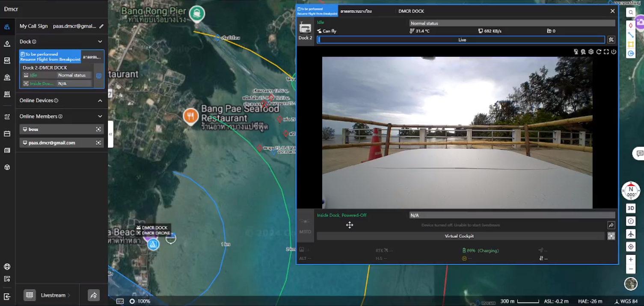Open the log list icon in lower sidebar
Screen dimensions: 644x306
click(7, 279)
